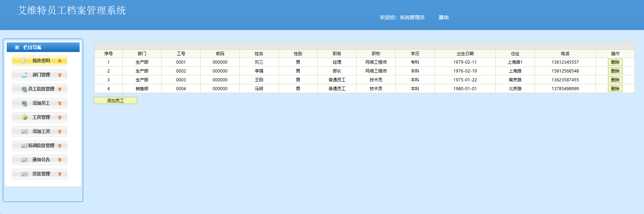Click 欢迎您：系统管理员 welcome text
Screen dimensions: 644x214
[402, 17]
